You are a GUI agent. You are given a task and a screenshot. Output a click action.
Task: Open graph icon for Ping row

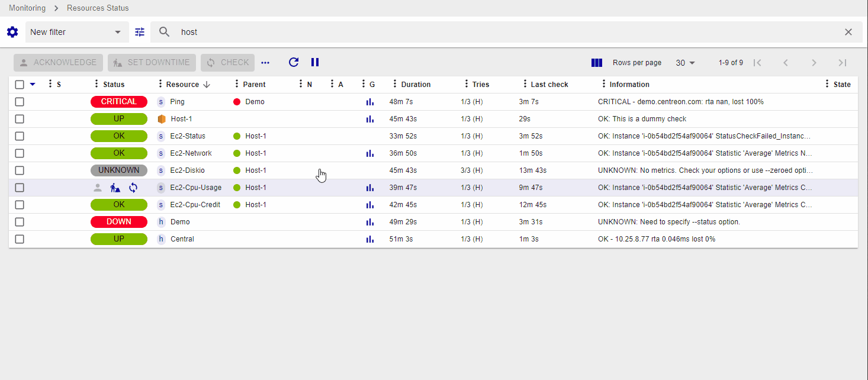370,102
